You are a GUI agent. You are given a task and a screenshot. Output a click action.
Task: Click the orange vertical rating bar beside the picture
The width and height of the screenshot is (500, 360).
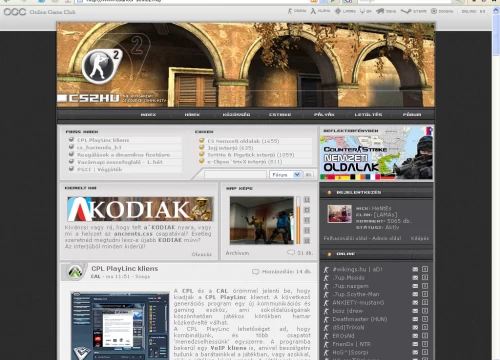298,221
